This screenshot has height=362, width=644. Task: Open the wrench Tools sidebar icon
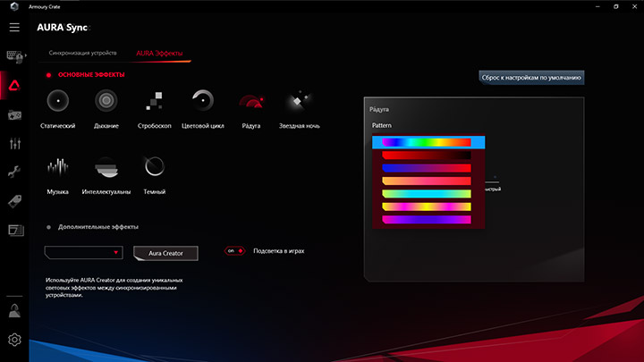tap(14, 172)
